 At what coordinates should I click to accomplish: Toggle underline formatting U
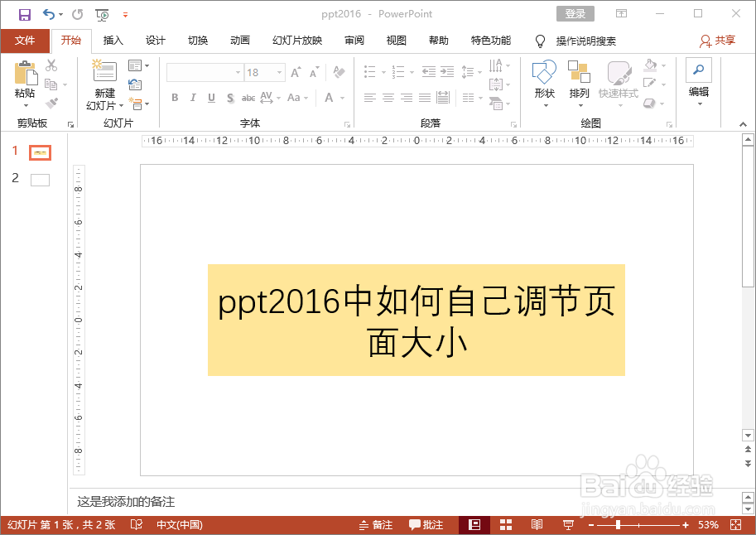coord(211,98)
